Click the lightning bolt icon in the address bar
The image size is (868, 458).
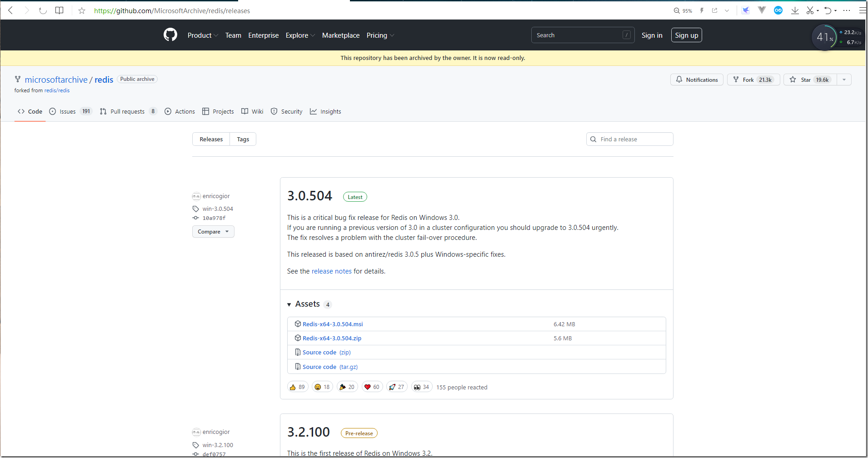[702, 10]
